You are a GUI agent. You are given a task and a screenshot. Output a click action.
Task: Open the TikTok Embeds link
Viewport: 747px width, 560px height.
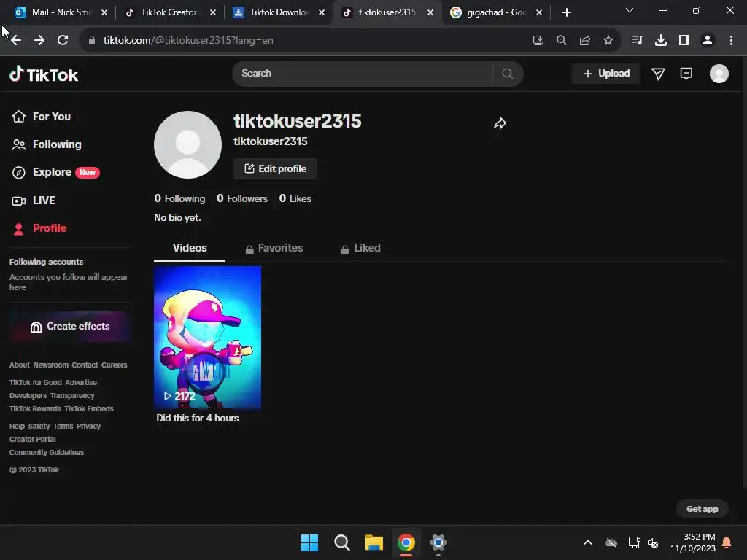pos(89,409)
